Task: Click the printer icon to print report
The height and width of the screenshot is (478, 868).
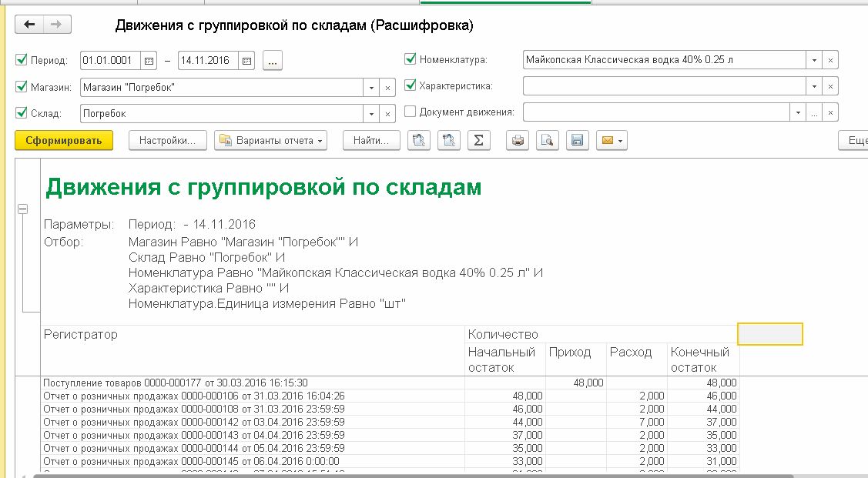Action: tap(518, 140)
